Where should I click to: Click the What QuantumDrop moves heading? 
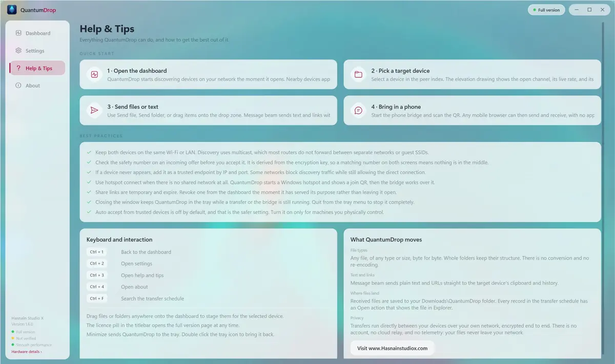(386, 240)
